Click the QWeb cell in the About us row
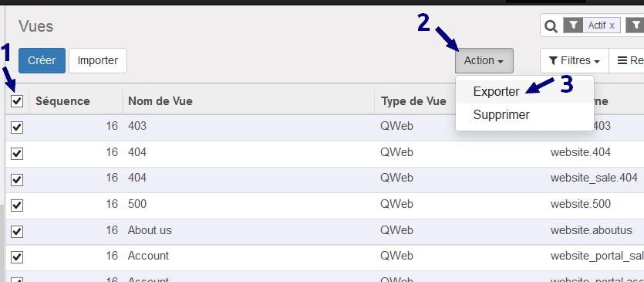The image size is (644, 282). (396, 230)
